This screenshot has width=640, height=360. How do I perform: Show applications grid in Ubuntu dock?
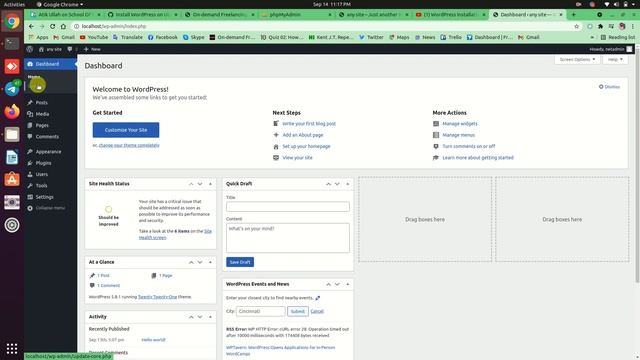pyautogui.click(x=12, y=348)
